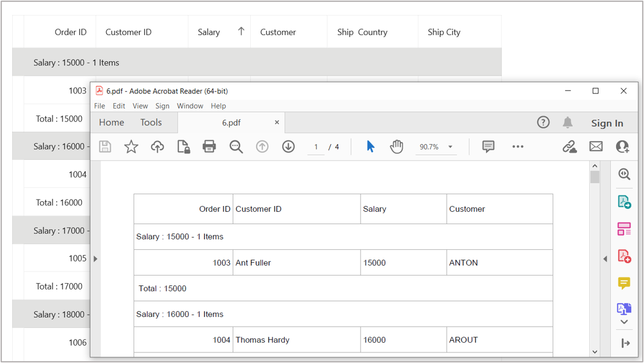This screenshot has height=363, width=644.
Task: Open the zoom level 90.7% dropdown
Action: (450, 147)
